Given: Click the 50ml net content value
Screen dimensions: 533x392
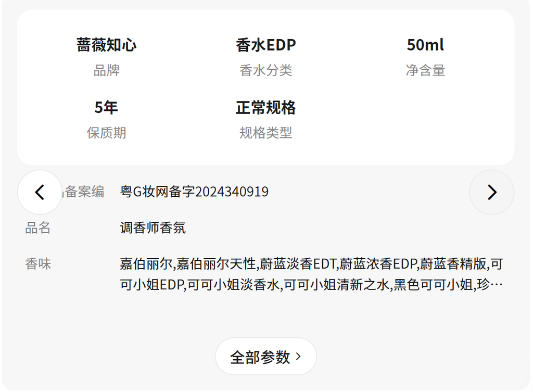Looking at the screenshot, I should point(425,45).
